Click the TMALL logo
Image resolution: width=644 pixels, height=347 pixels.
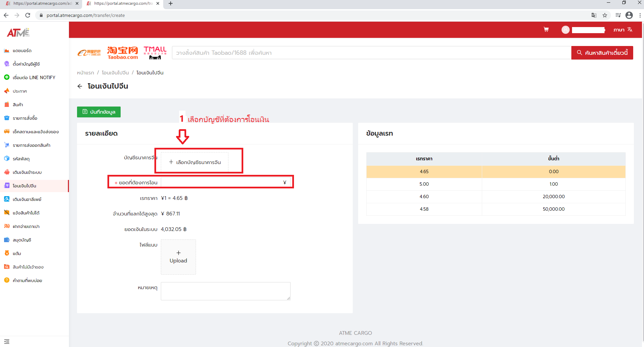point(155,53)
